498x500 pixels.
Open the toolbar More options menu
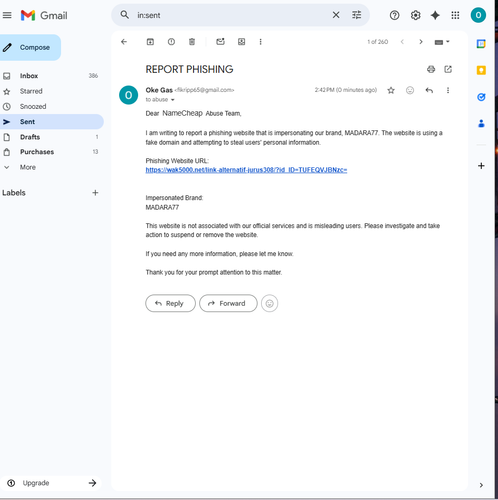coord(260,42)
